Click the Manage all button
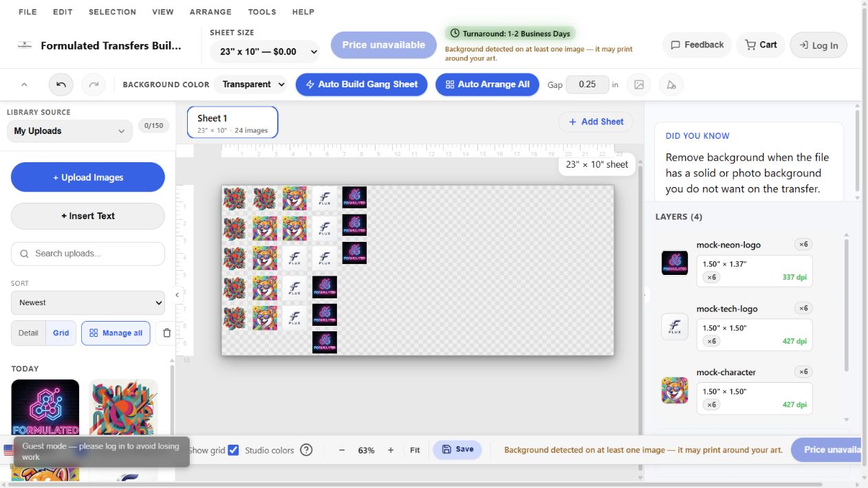The image size is (868, 488). pos(116,333)
